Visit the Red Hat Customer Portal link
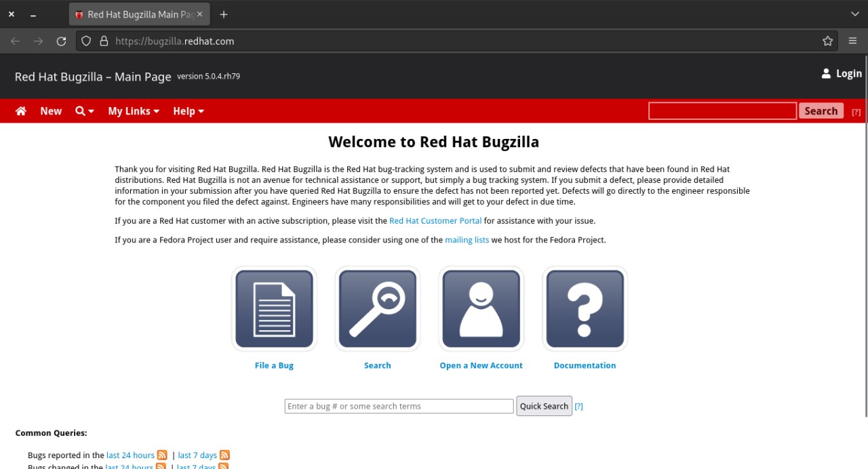 coord(435,221)
